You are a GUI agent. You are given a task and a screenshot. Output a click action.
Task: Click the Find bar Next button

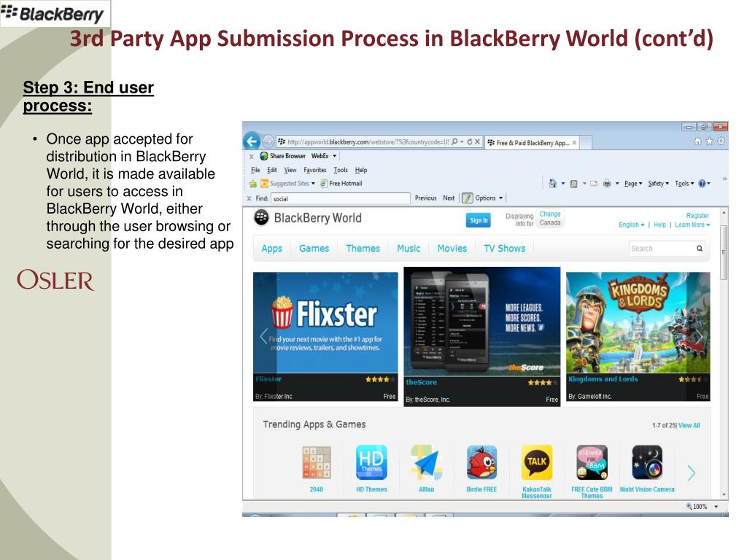pyautogui.click(x=449, y=198)
